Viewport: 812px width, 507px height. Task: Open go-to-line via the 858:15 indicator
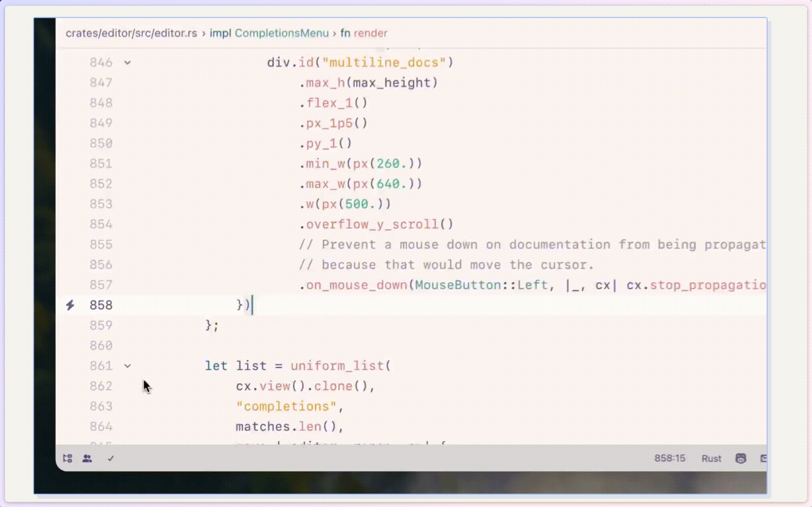(x=670, y=458)
